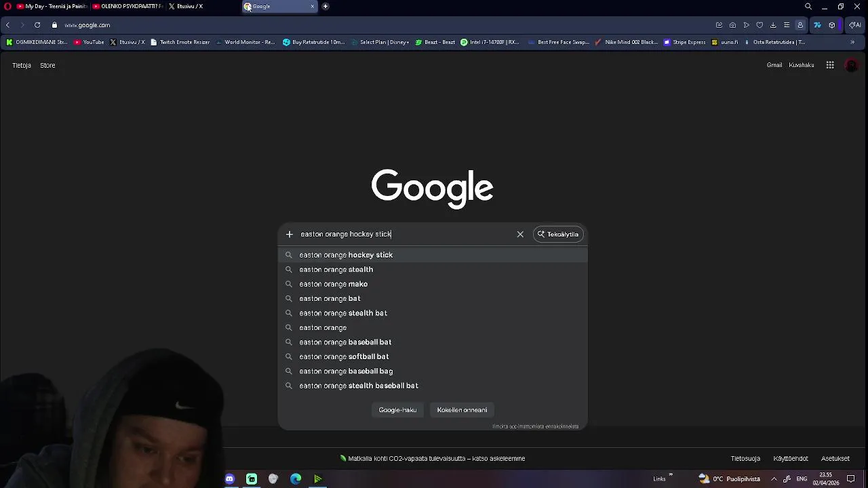Screen dimensions: 868x488
Task: Open Discord from the taskbar
Action: pos(229,479)
